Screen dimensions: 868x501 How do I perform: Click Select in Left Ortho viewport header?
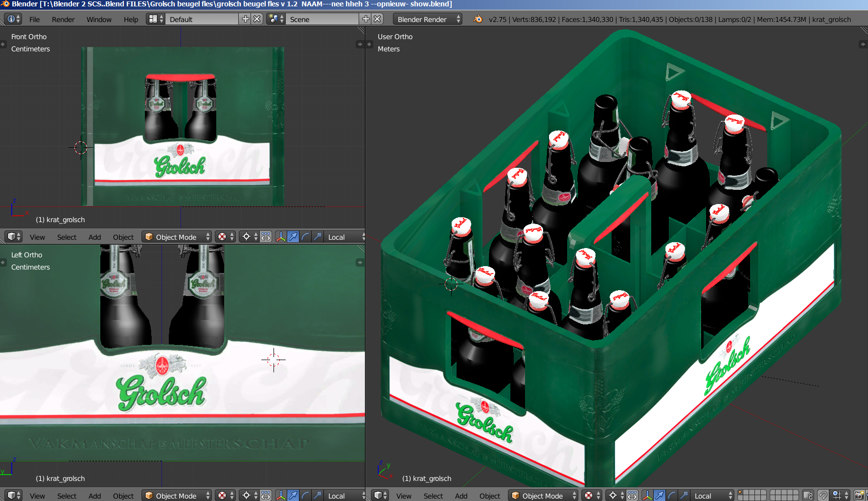pos(67,496)
